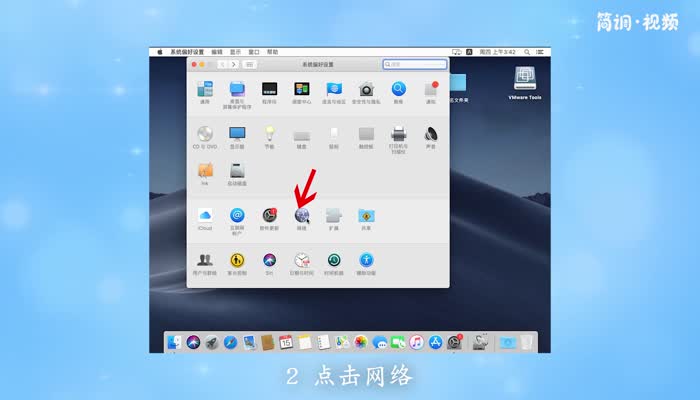Open the iCloud preference pane
700x400 pixels.
205,215
